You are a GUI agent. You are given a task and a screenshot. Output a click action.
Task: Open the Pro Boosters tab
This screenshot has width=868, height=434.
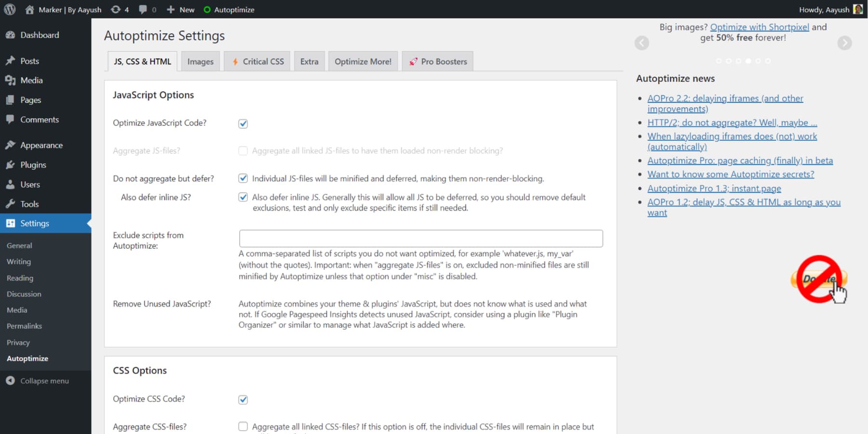(x=437, y=61)
